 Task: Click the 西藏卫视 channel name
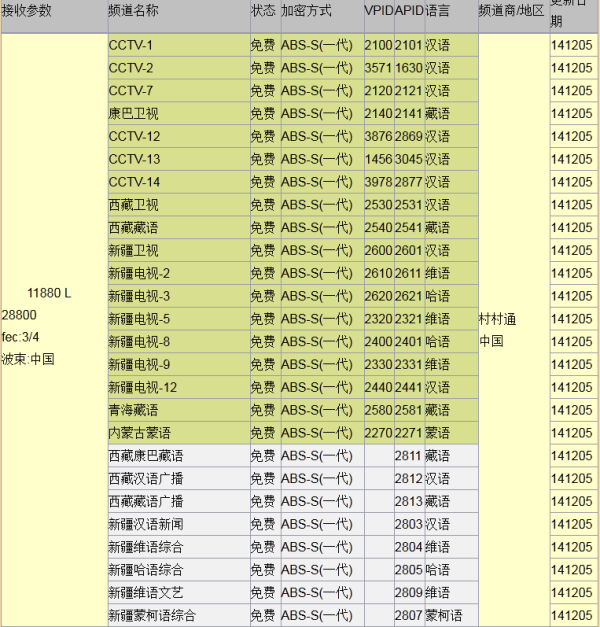(133, 205)
